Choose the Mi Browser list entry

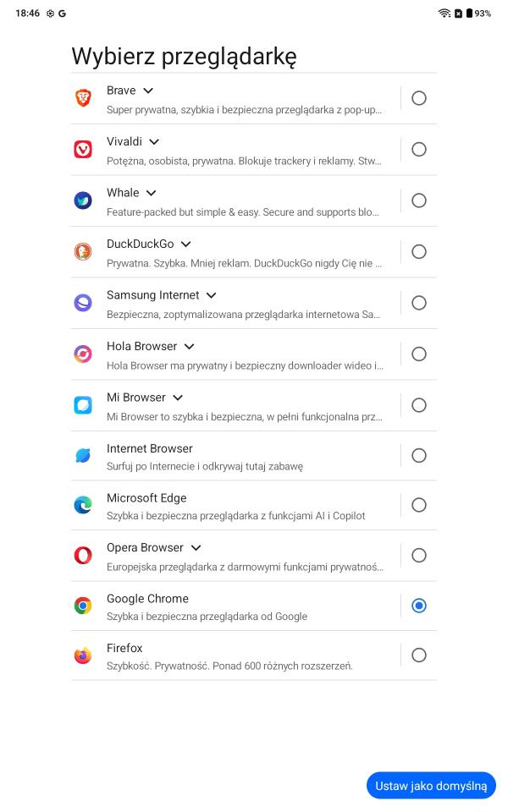[x=237, y=405]
